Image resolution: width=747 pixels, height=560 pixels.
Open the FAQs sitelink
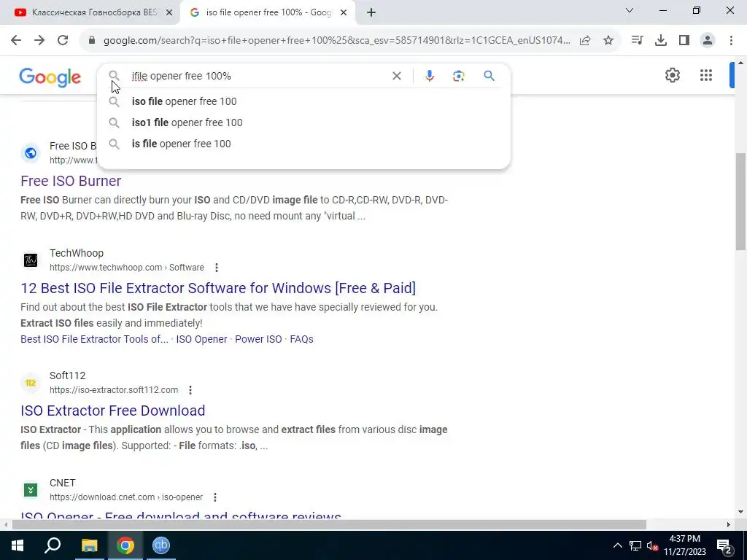301,339
